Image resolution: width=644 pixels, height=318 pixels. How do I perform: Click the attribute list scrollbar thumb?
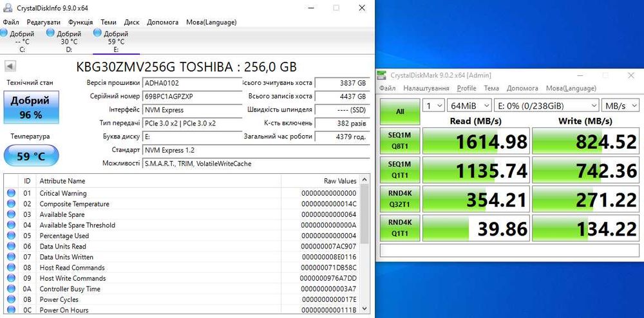[x=365, y=214]
